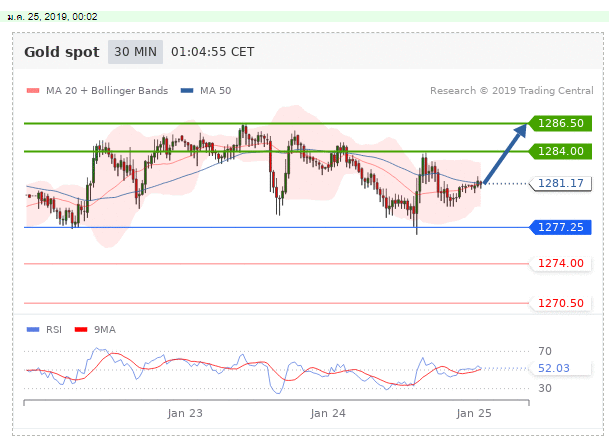This screenshot has width=609, height=444.
Task: Click the timestamp 25, 2019, 00:02
Action: click(x=62, y=17)
